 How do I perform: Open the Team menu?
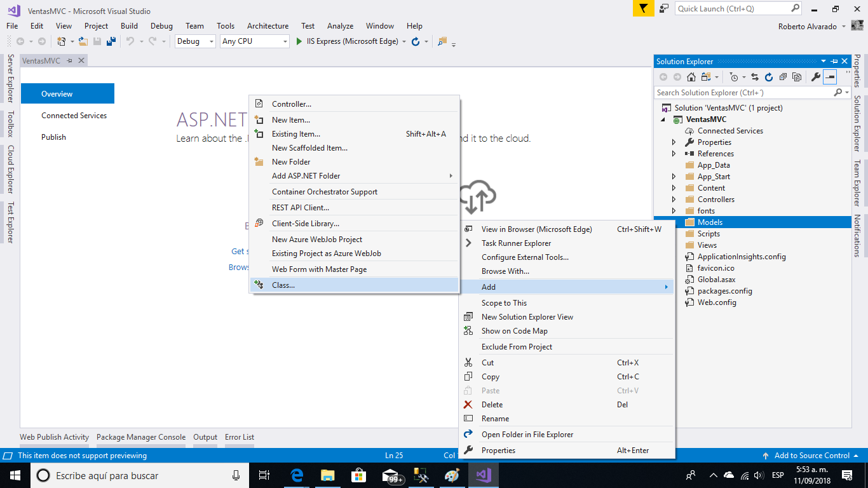pyautogui.click(x=194, y=26)
